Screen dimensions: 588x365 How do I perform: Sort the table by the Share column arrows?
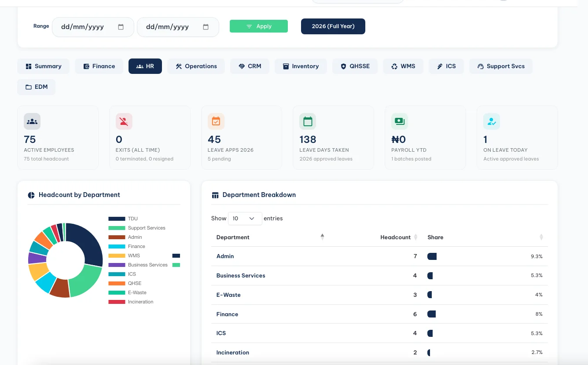[541, 237]
